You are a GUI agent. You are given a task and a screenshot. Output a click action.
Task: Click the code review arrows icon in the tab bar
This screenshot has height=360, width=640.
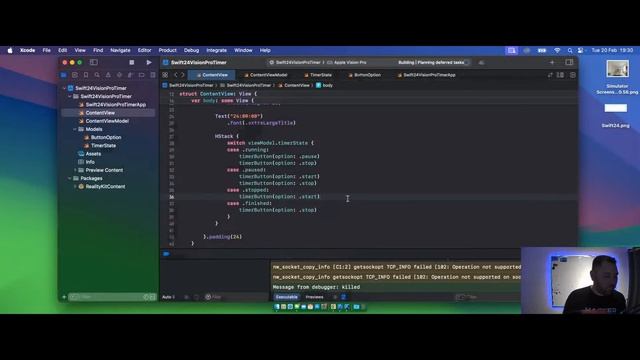pyautogui.click(x=550, y=75)
